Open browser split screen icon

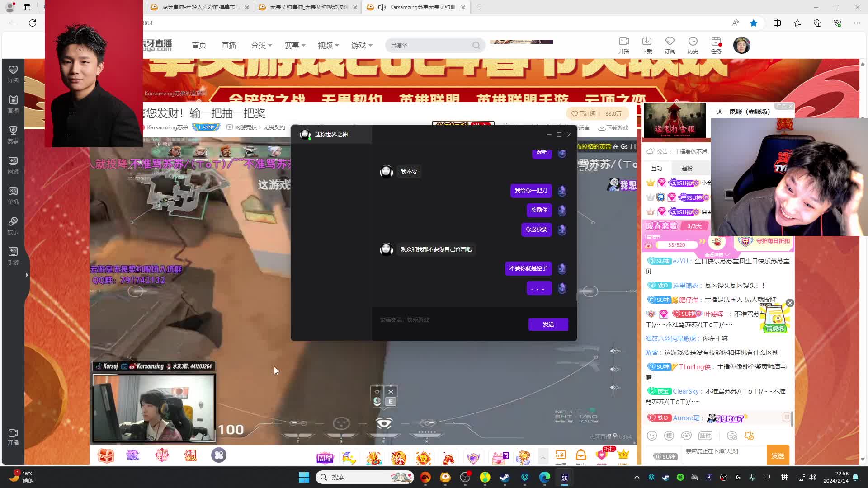pyautogui.click(x=777, y=23)
